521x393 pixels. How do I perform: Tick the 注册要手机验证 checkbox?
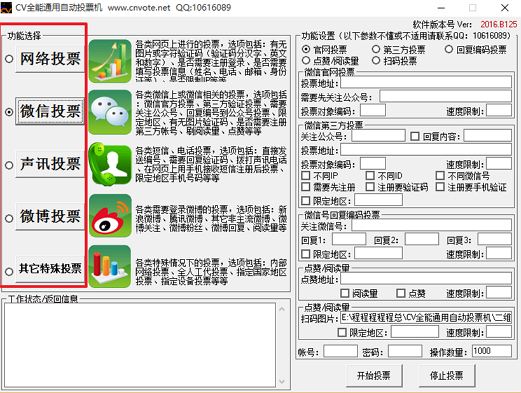pyautogui.click(x=440, y=187)
